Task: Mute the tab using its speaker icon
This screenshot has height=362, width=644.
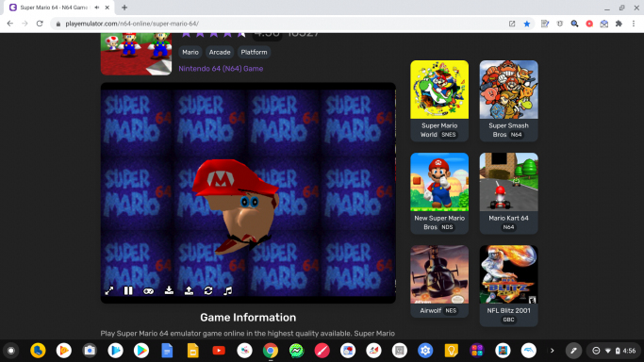Action: click(x=97, y=8)
